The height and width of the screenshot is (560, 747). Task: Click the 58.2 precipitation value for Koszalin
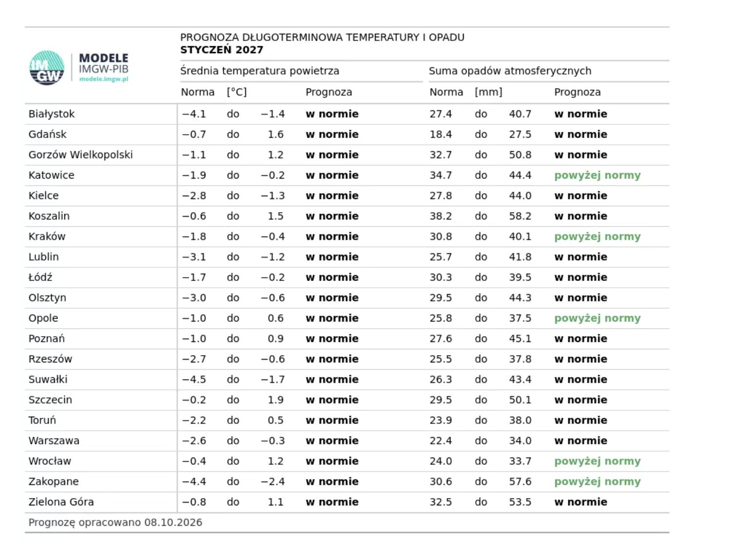(x=520, y=216)
